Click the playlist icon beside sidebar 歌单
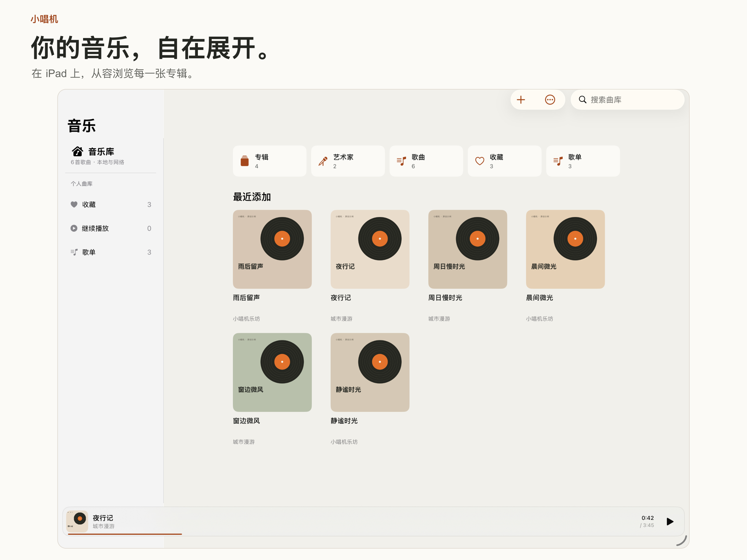This screenshot has height=560, width=747. tap(74, 252)
